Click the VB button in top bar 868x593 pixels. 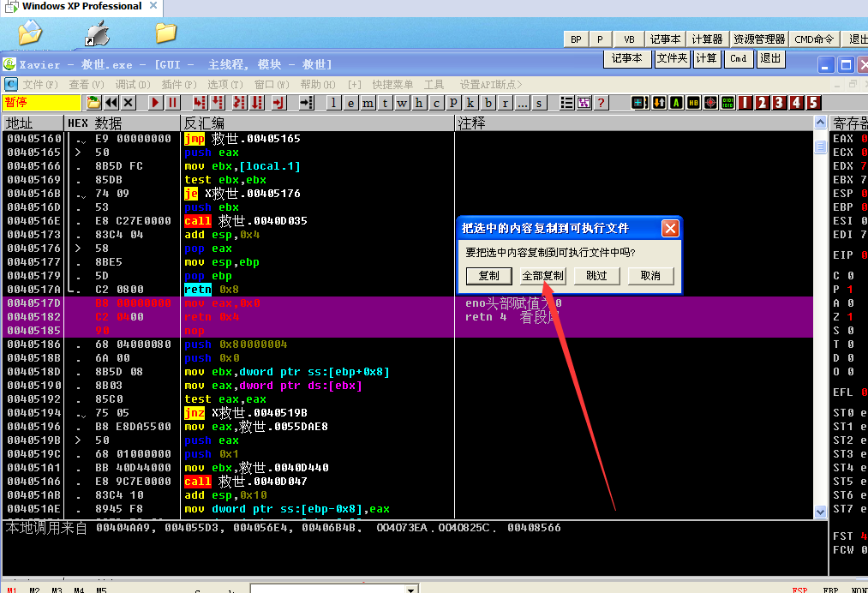(x=629, y=39)
